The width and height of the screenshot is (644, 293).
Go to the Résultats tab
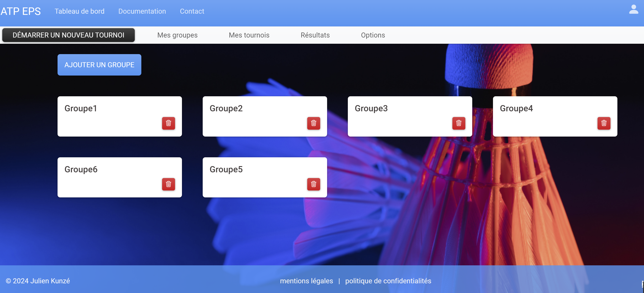(315, 35)
